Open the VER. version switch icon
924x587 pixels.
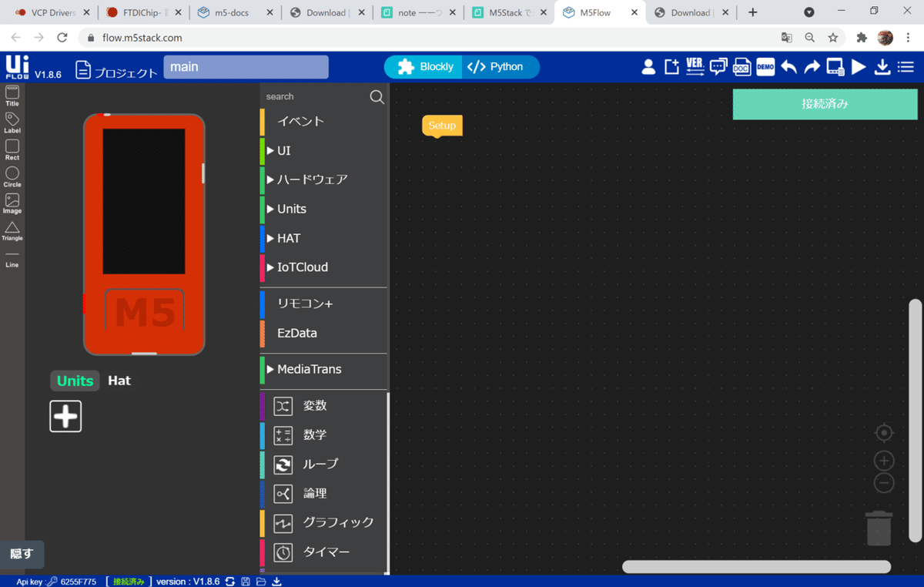click(x=695, y=67)
